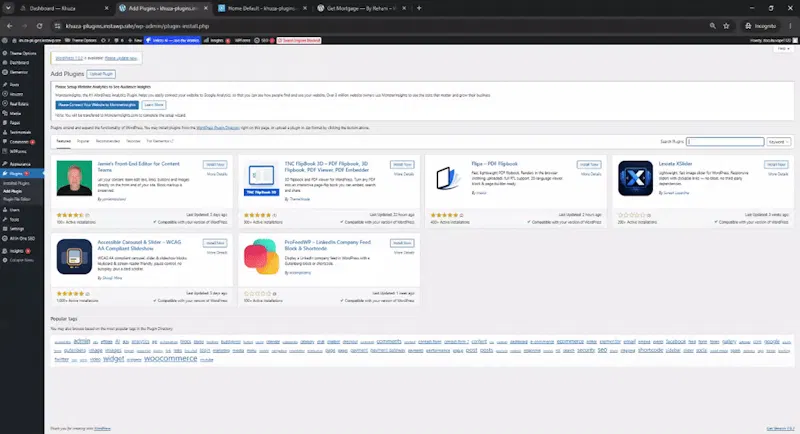Install Flipx PDF Flipbook plugin
Viewport: 800px width, 434px height.
589,165
